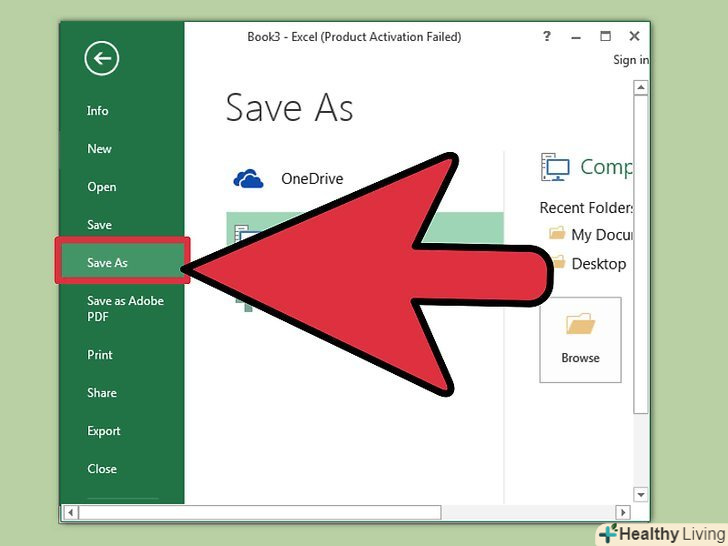The height and width of the screenshot is (546, 728).
Task: Maximize the Excel window
Action: (605, 36)
